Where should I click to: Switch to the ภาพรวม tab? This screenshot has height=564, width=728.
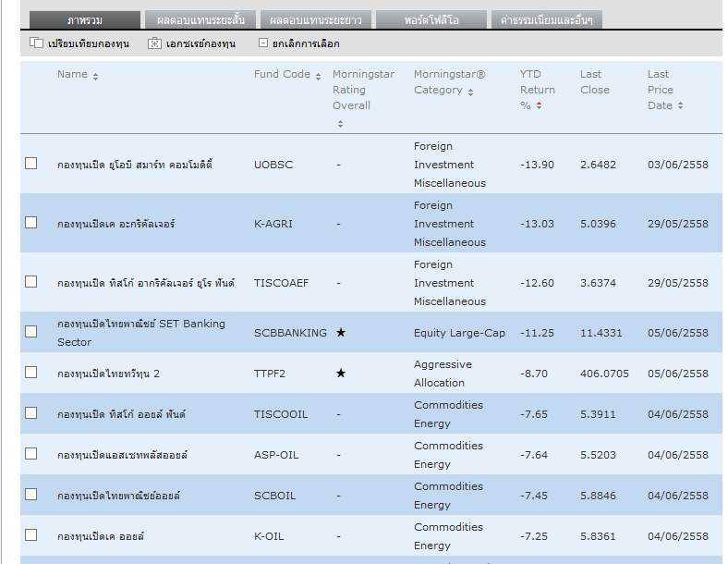tap(84, 20)
